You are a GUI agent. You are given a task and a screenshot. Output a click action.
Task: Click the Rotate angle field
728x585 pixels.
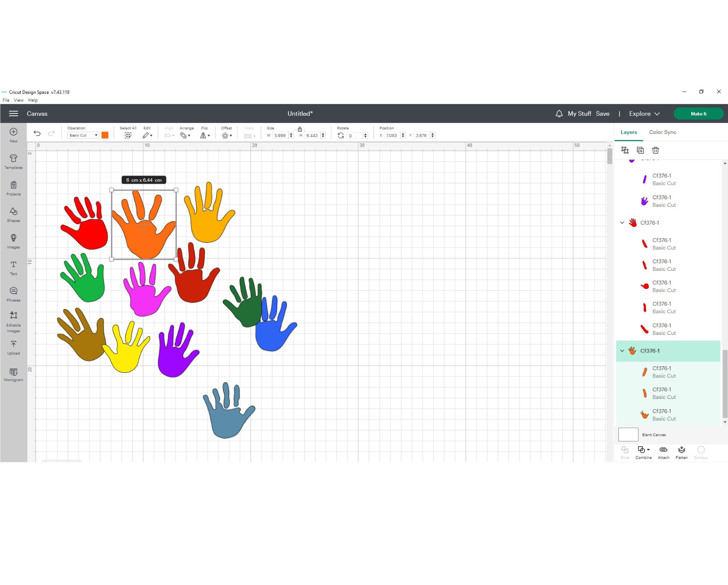(355, 135)
